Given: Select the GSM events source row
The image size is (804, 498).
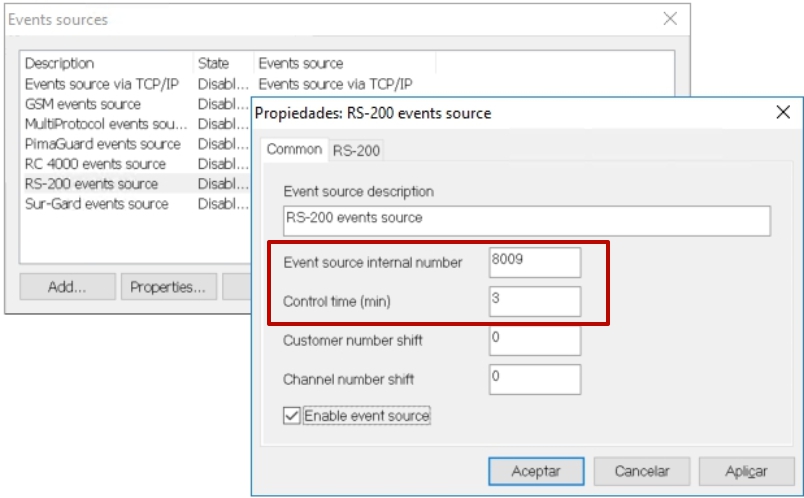Looking at the screenshot, I should [x=83, y=104].
